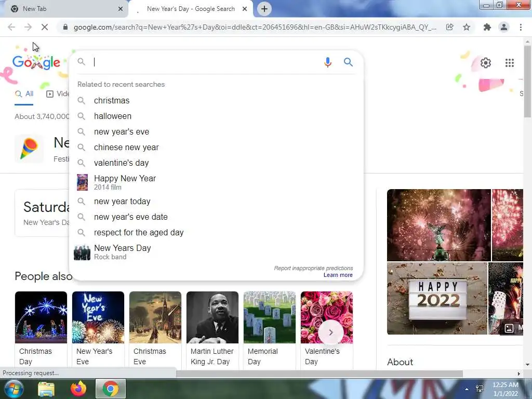The width and height of the screenshot is (532, 399).
Task: Open Christmas Eve card
Action: [x=155, y=329]
